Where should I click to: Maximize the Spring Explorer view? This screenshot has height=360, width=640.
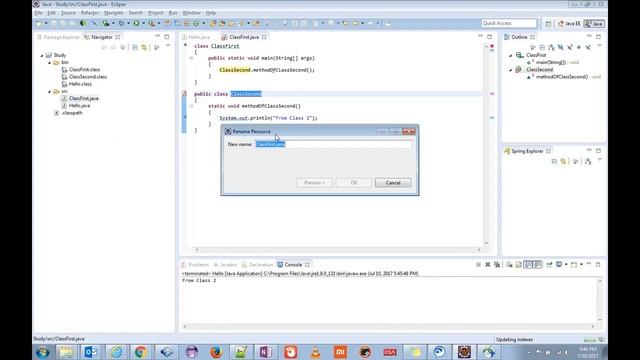598,151
